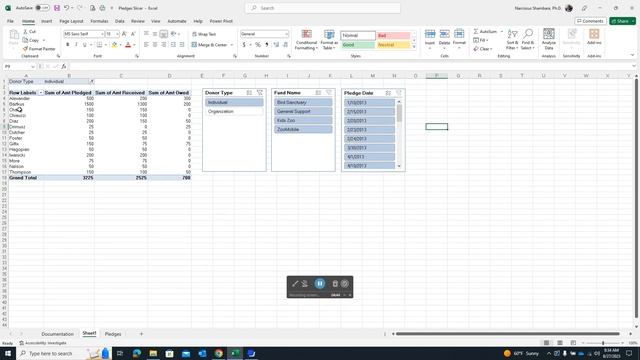Click the Pledge Date slicer scrollbar
This screenshot has width=640, height=360.
coord(399,134)
